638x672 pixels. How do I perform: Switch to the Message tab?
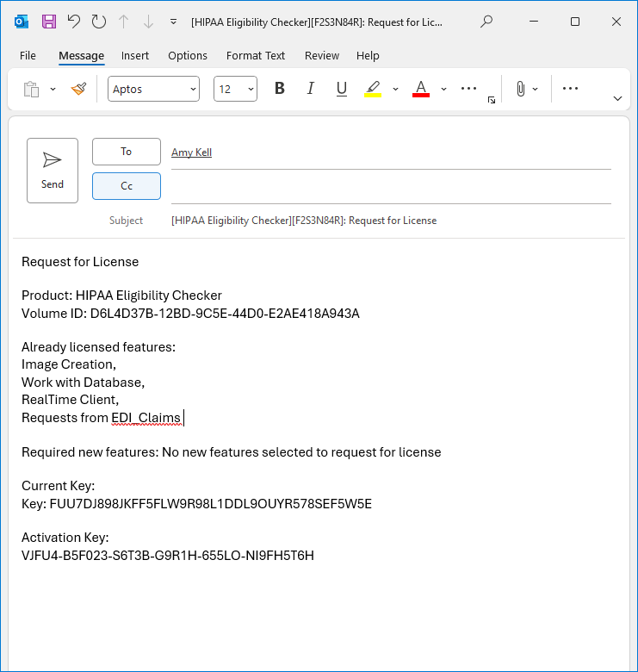click(81, 56)
